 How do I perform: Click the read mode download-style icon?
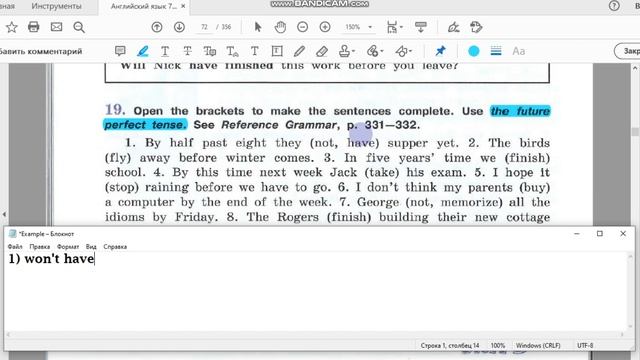pyautogui.click(x=420, y=27)
